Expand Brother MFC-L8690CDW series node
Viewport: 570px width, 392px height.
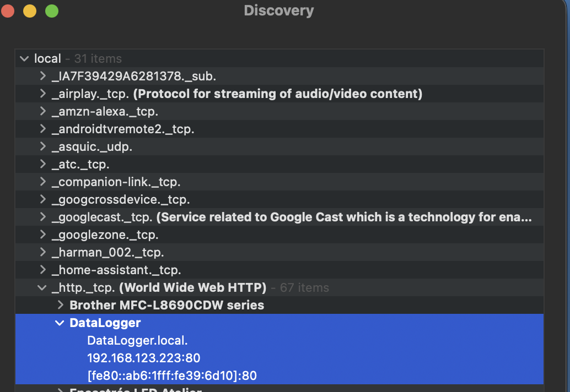pos(60,305)
